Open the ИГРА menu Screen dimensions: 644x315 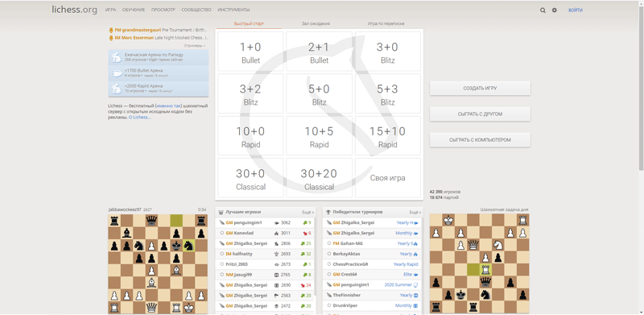[x=110, y=10]
